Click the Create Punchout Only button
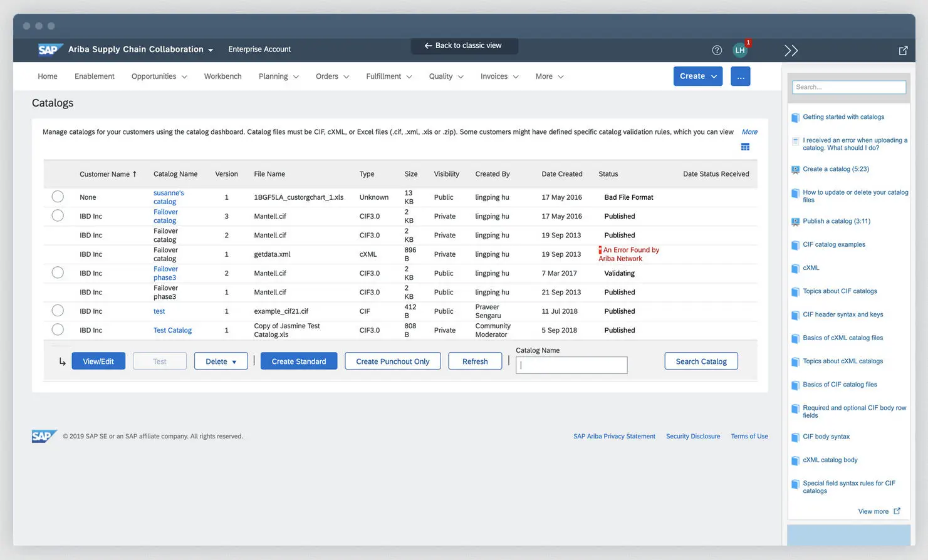The image size is (928, 560). click(x=392, y=361)
